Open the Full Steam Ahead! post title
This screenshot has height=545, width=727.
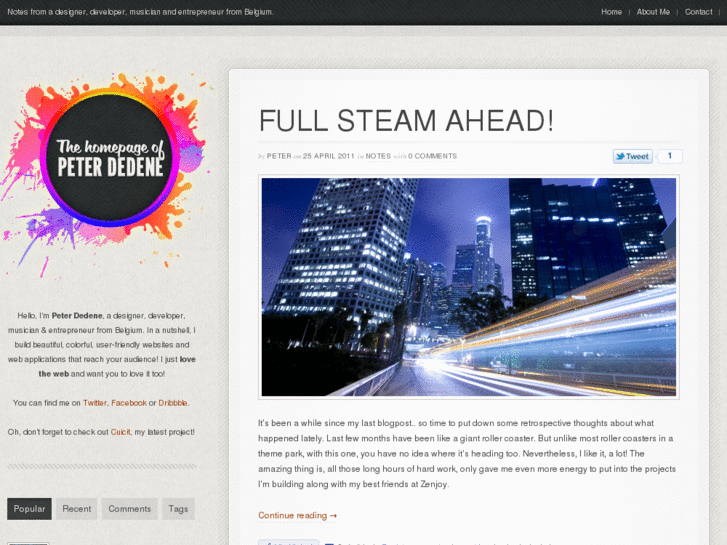click(x=406, y=121)
